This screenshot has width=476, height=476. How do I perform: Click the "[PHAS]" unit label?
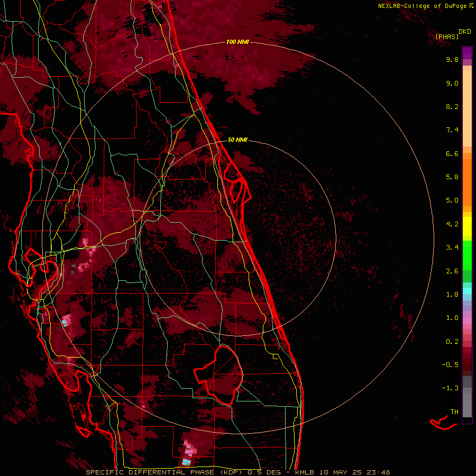[x=447, y=36]
